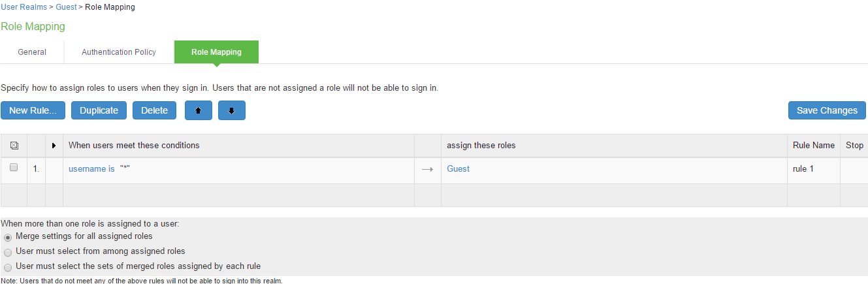Select merged roles assigned by each rule option

click(x=8, y=266)
